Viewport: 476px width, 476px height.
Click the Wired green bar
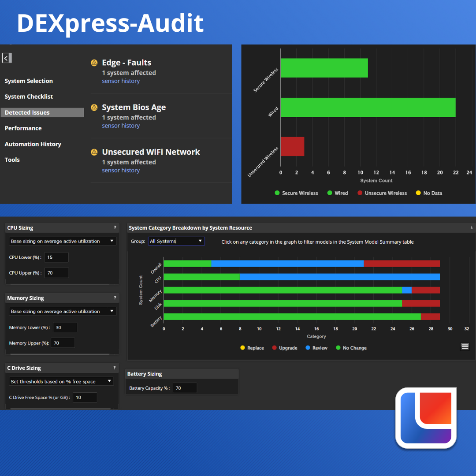pos(368,107)
